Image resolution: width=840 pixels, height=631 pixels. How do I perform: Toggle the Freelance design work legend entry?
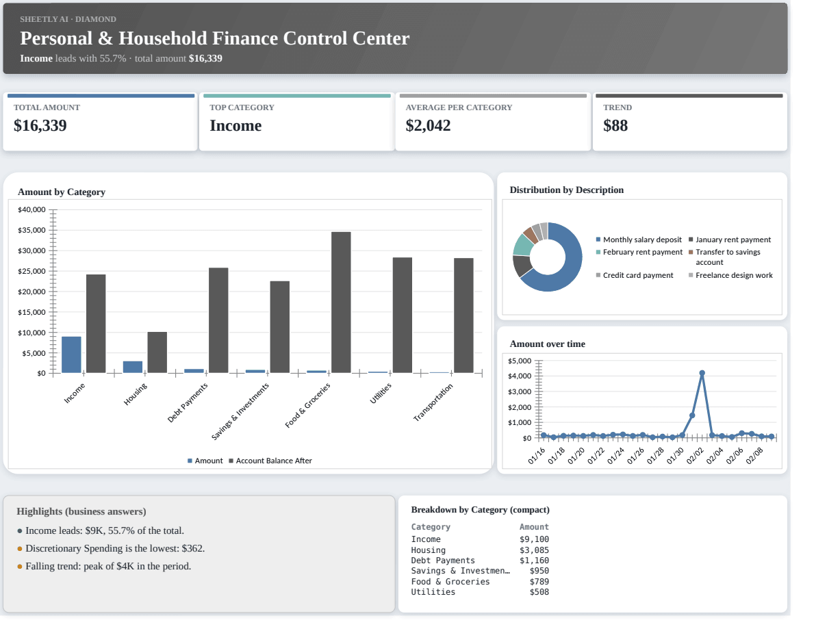[730, 275]
